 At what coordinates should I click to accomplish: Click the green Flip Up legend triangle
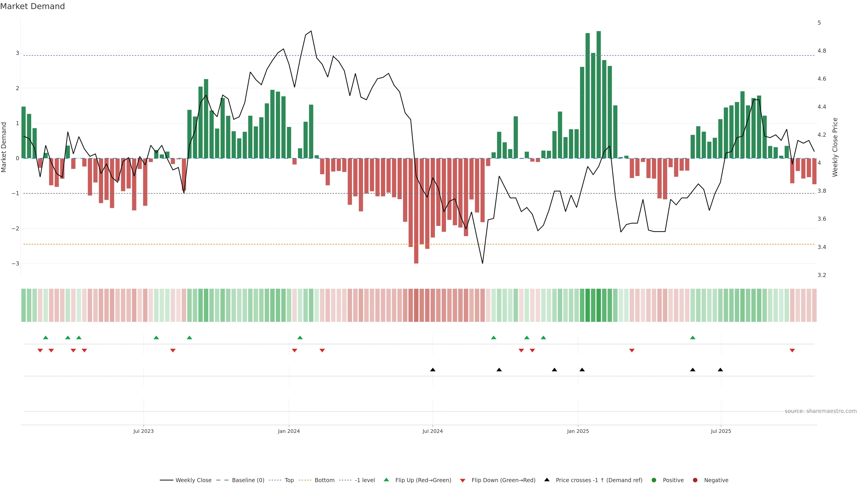point(387,480)
